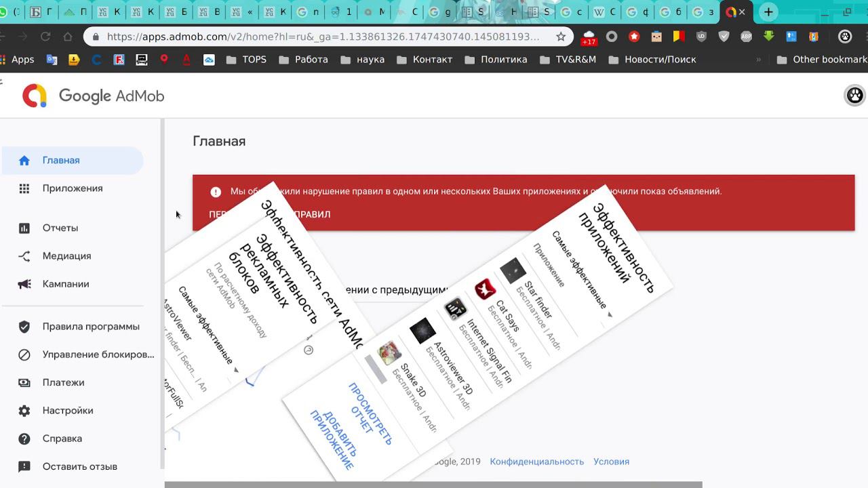Image resolution: width=868 pixels, height=488 pixels.
Task: Click the red circle star extension icon
Action: tap(634, 37)
